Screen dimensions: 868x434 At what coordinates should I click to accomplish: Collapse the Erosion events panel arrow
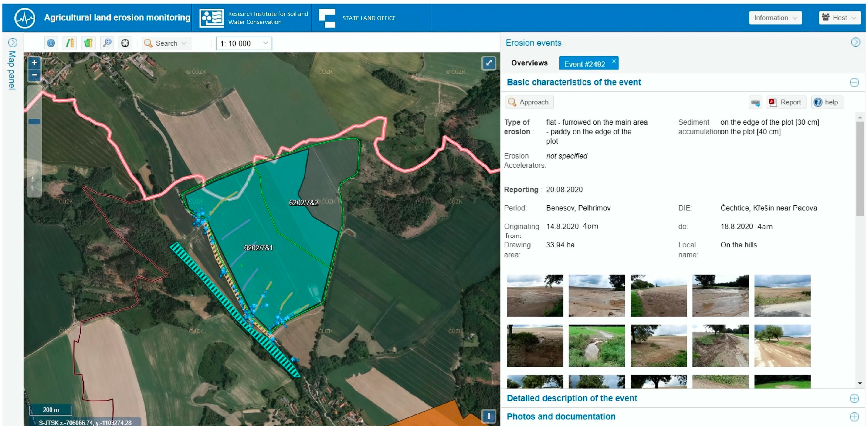855,42
